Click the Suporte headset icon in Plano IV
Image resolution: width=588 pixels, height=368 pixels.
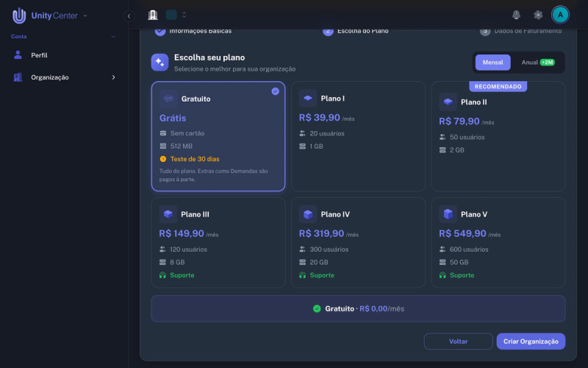tap(302, 275)
